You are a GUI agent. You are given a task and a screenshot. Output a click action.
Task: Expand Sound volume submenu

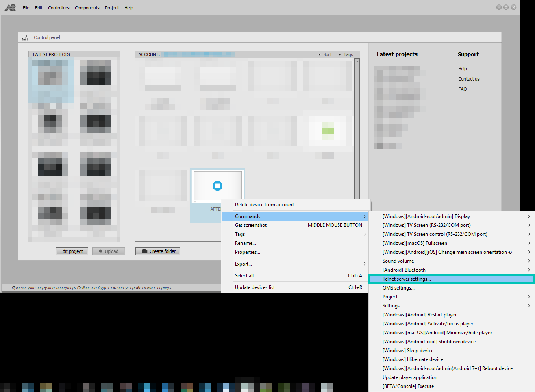(529, 261)
